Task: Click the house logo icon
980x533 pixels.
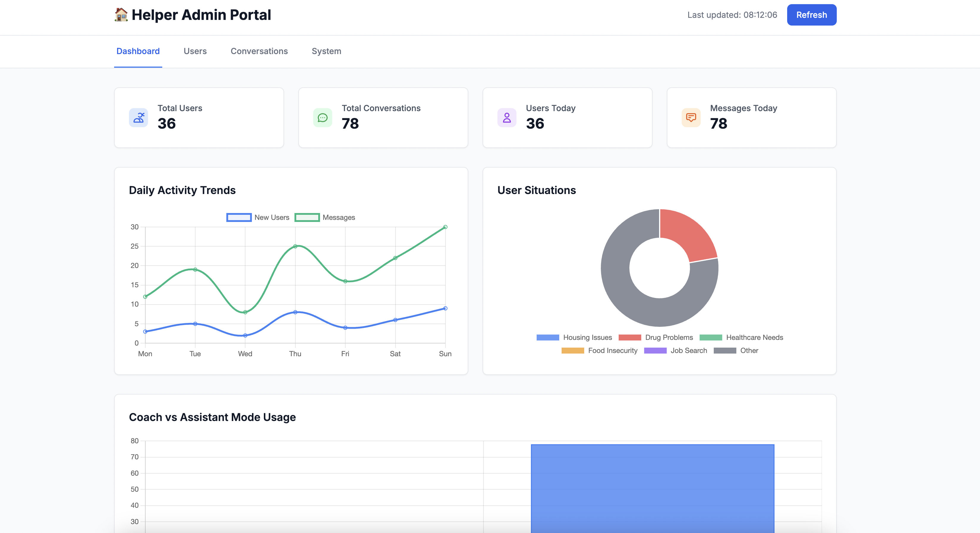Action: 121,15
